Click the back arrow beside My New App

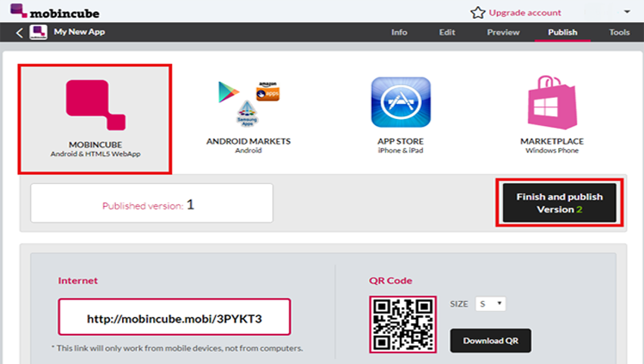(x=20, y=33)
